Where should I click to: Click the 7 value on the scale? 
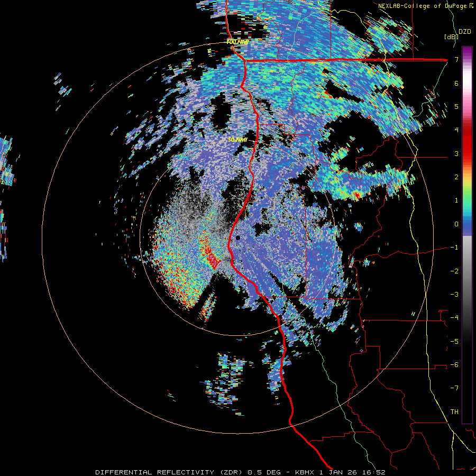456,59
